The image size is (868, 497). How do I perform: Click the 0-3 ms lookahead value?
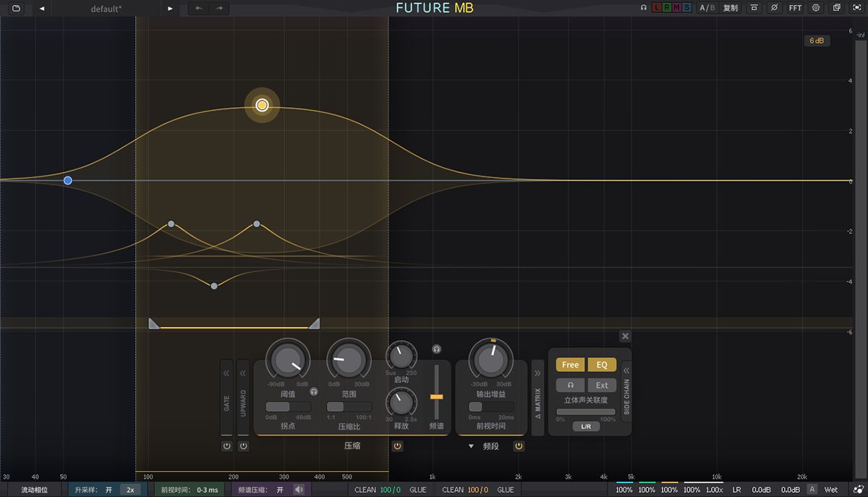pyautogui.click(x=207, y=490)
